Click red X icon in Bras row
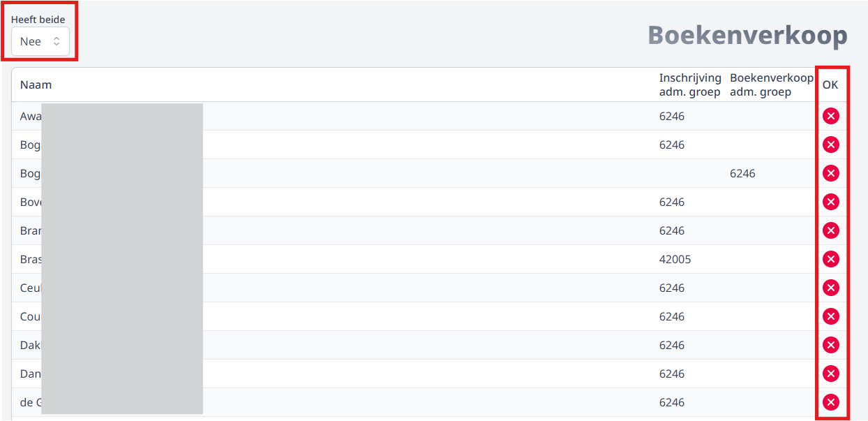 [x=830, y=259]
